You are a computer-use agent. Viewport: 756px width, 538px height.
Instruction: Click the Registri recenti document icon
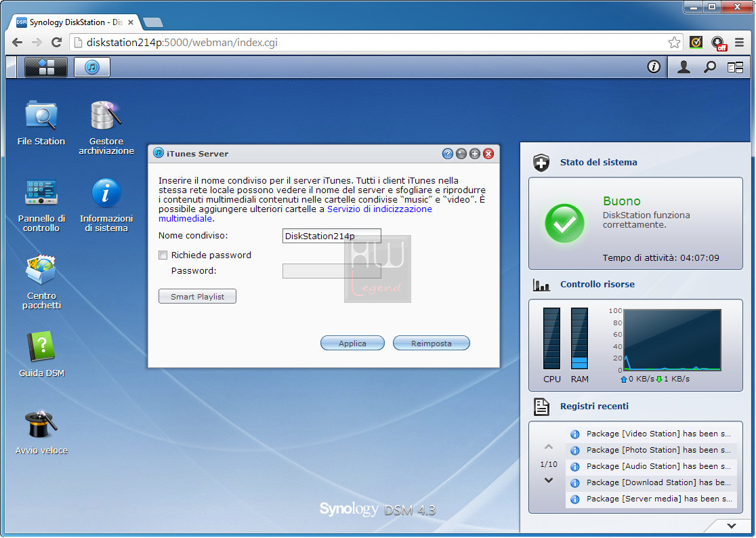[x=541, y=407]
